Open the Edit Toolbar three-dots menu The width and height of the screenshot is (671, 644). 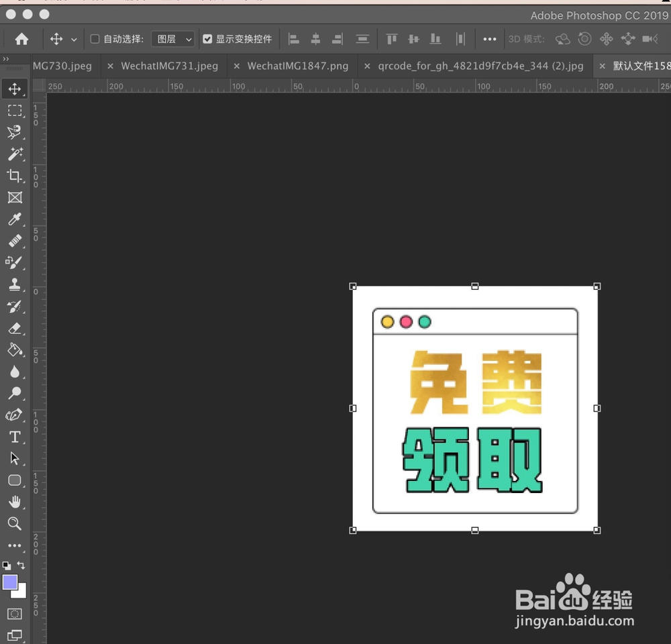click(x=15, y=545)
